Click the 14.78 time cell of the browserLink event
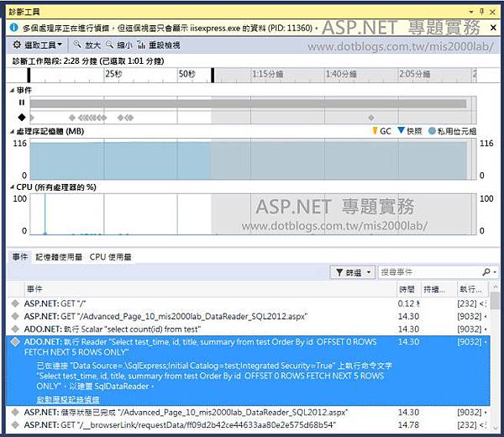Image resolution: width=504 pixels, height=437 pixels. (x=408, y=425)
